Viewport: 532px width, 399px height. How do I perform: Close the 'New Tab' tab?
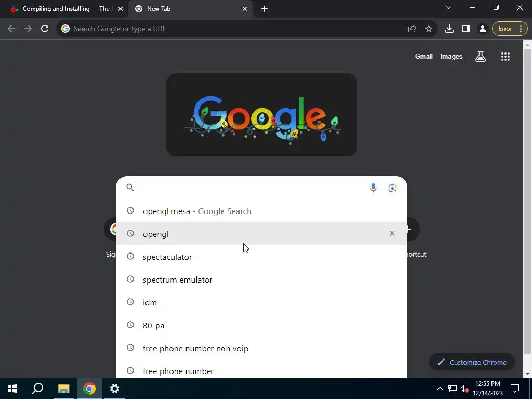coord(245,9)
